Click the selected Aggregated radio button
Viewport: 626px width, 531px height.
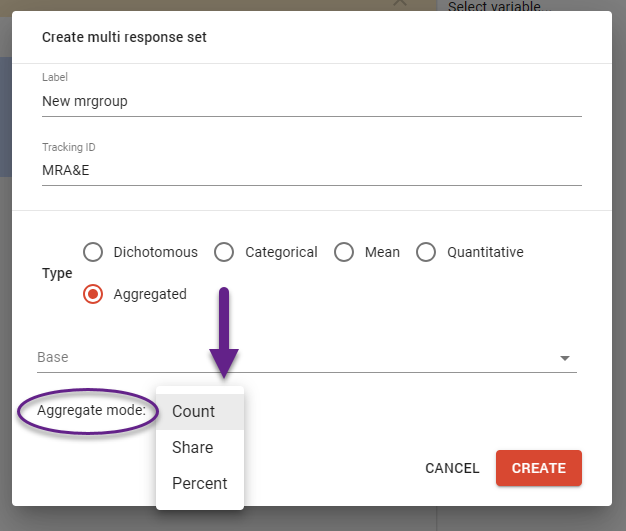[93, 294]
